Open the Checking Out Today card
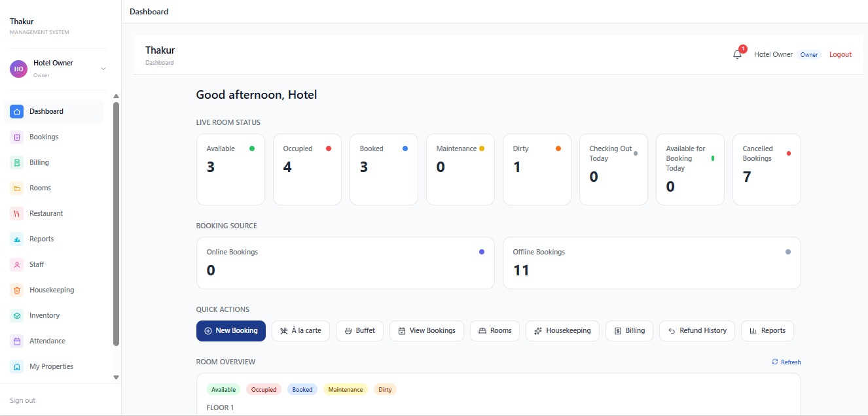This screenshot has height=416, width=868. pos(613,169)
